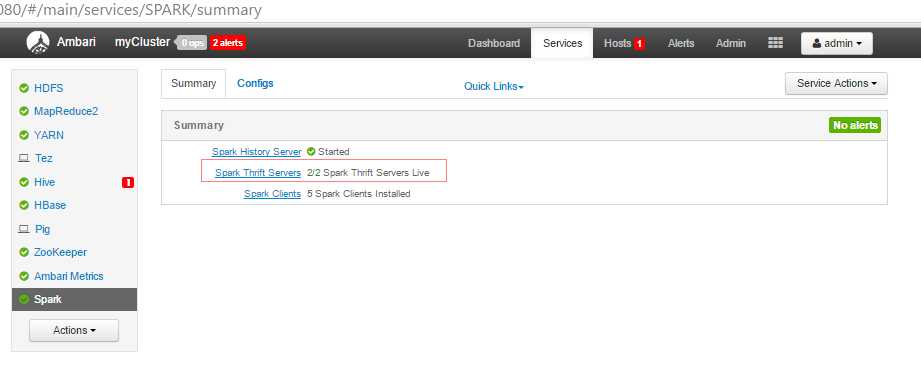Switch to the Configs tab
Screen dimensions: 921x367
coord(255,83)
